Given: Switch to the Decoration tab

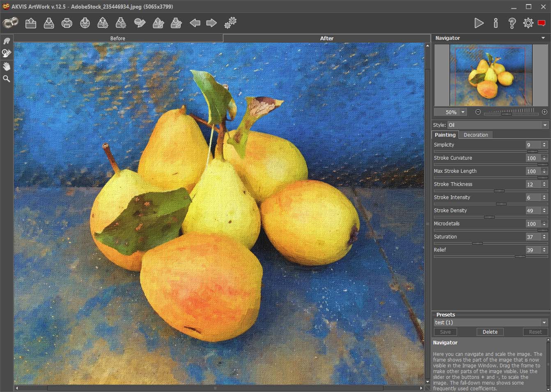Looking at the screenshot, I should pos(475,135).
